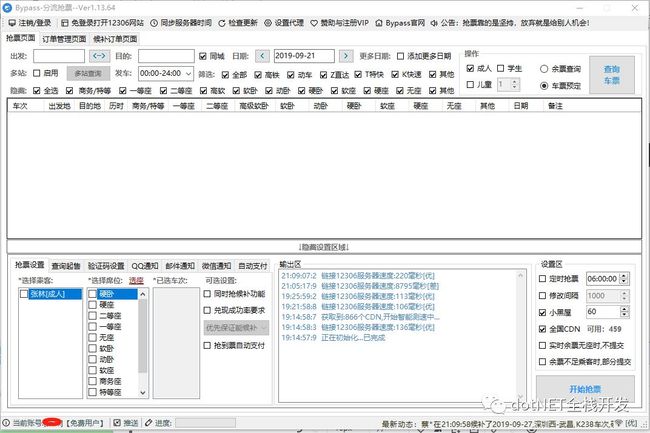Click the 车次 column header
This screenshot has width=650, height=433.
pos(20,106)
